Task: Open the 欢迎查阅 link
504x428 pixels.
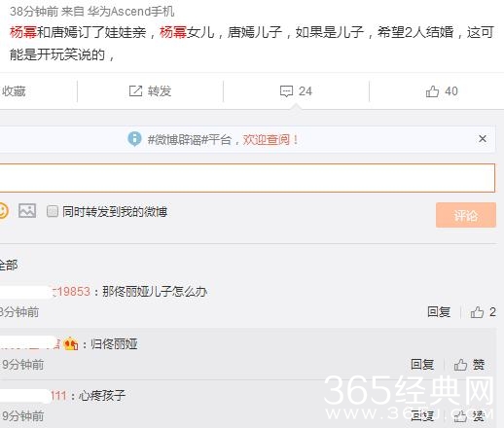Action: pos(270,140)
